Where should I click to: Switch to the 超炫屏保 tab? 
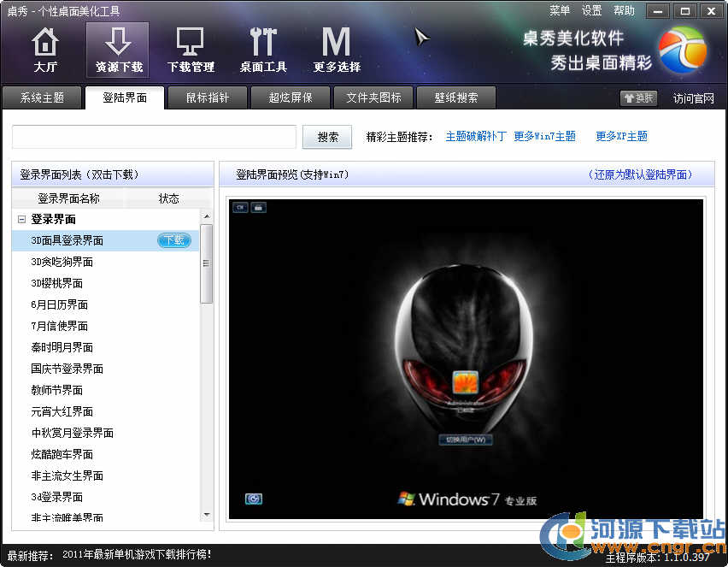tap(291, 97)
